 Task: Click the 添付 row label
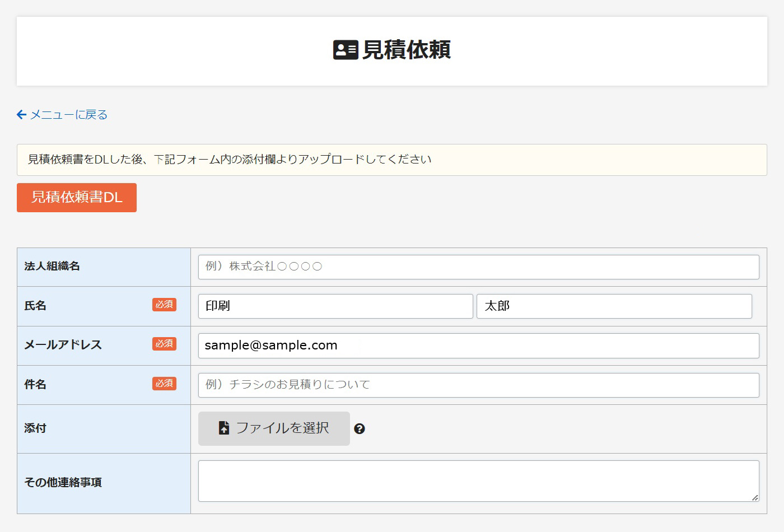coord(35,428)
